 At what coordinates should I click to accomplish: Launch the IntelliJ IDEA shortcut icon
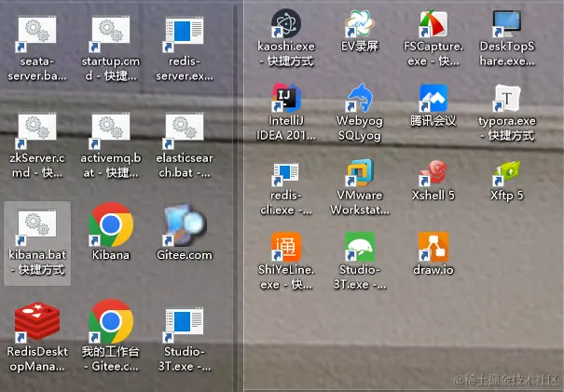[x=286, y=98]
